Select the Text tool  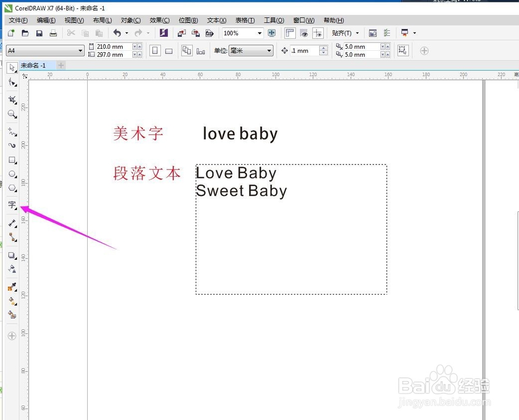pos(12,205)
